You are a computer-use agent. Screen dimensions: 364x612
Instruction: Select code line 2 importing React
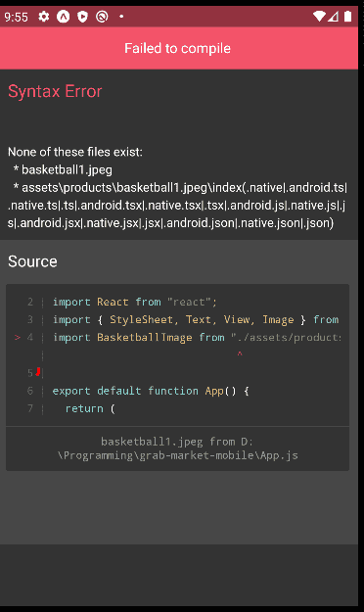click(x=135, y=302)
